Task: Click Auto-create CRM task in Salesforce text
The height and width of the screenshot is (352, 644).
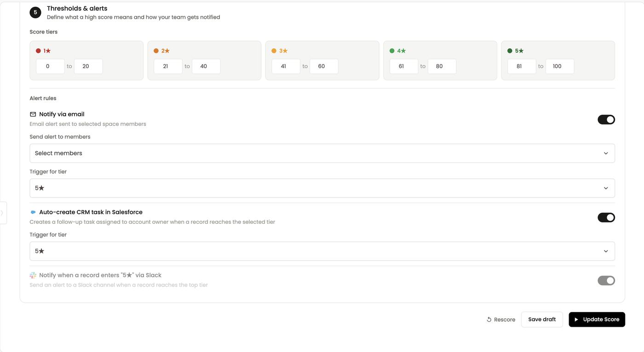Action: (x=91, y=212)
